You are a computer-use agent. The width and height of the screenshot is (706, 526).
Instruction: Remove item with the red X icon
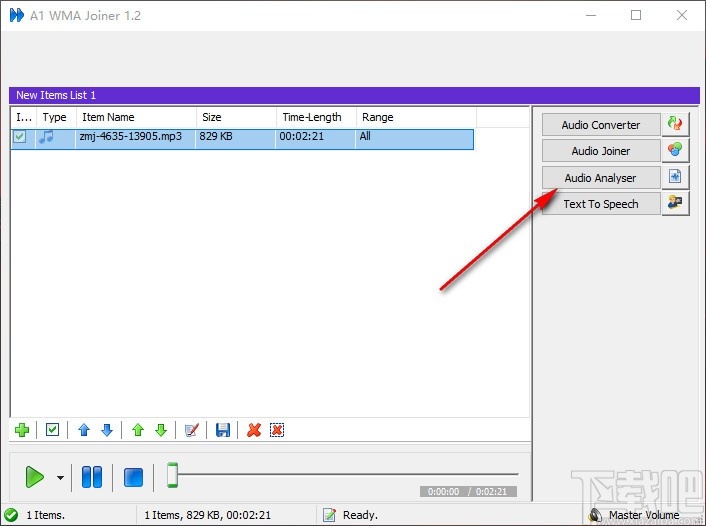254,430
